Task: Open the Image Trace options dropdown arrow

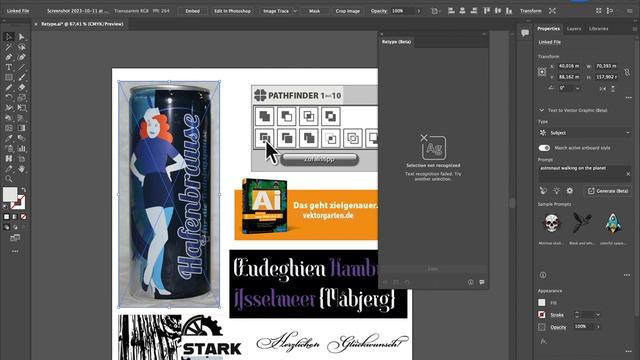Action: pyautogui.click(x=295, y=11)
